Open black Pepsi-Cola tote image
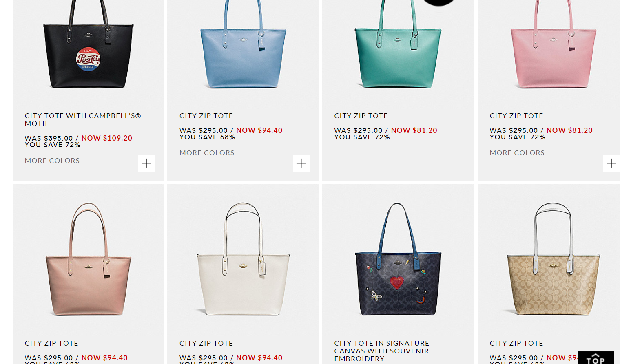The height and width of the screenshot is (364, 620). 89,45
